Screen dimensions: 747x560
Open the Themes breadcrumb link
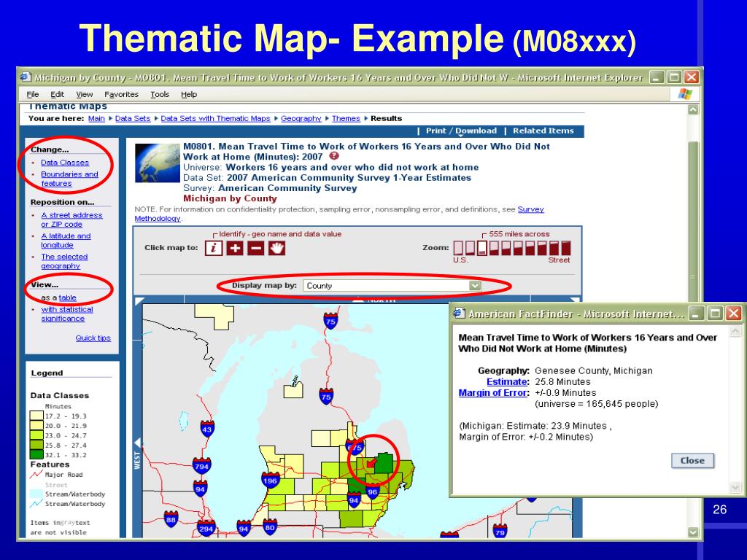pos(346,119)
